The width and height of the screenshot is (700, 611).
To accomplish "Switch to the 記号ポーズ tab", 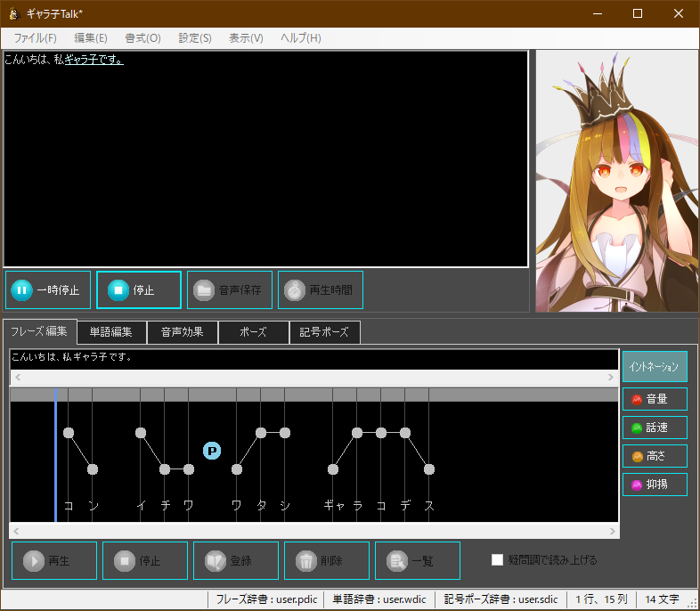I will coord(324,332).
